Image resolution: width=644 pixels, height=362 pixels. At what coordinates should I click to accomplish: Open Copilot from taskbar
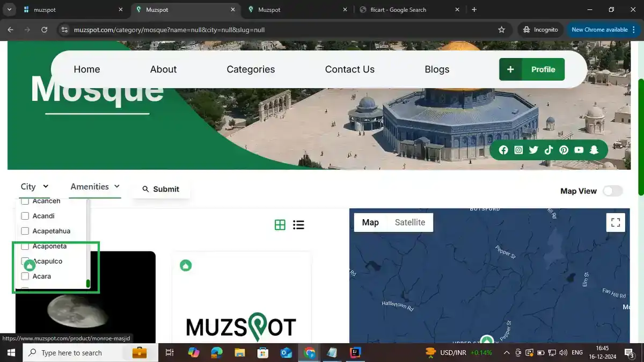tap(194, 352)
